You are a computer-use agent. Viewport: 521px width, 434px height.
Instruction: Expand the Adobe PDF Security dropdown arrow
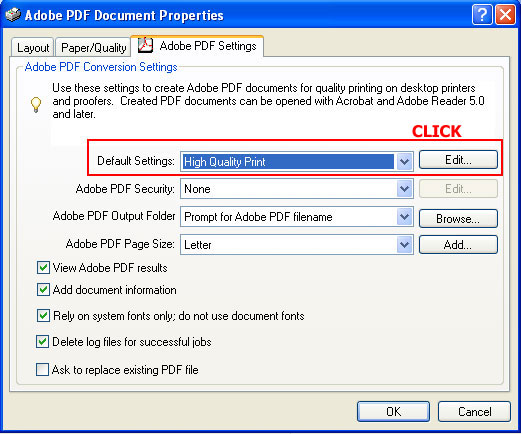point(404,189)
